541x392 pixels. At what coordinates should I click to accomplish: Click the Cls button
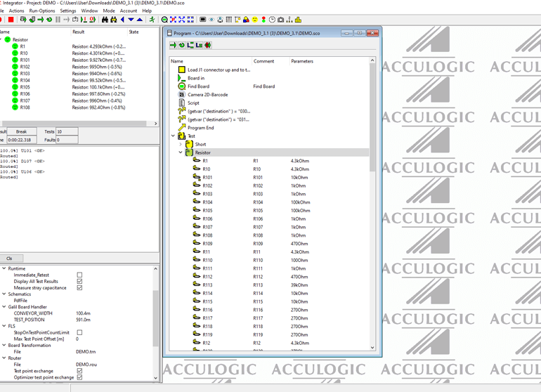point(11,258)
